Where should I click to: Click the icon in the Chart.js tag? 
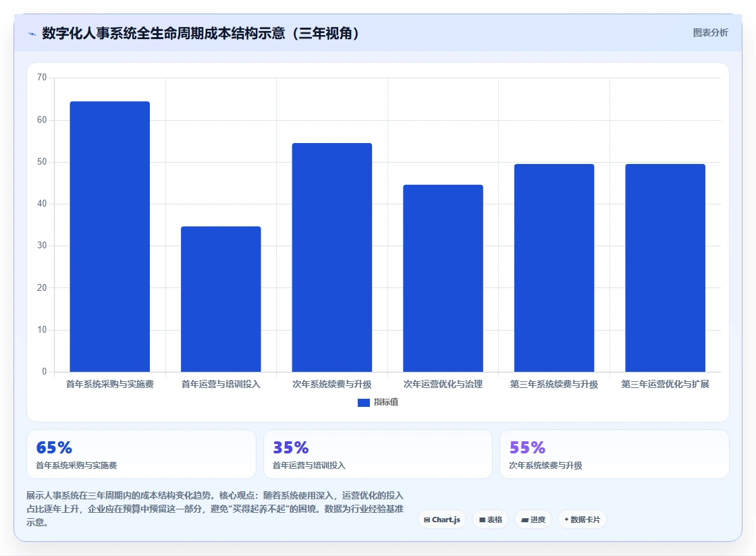click(427, 520)
